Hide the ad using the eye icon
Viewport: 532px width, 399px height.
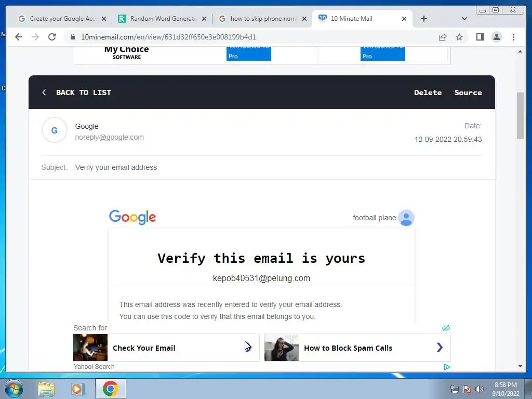(446, 328)
